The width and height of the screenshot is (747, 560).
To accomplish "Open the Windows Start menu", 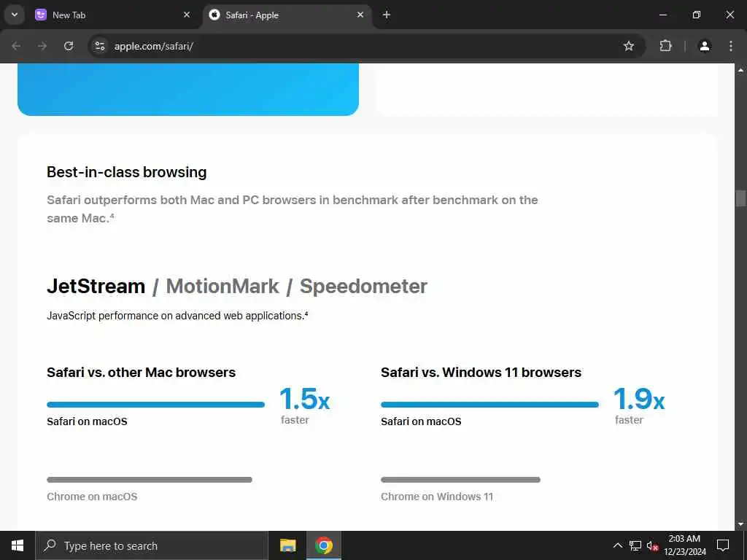I will coord(18,545).
